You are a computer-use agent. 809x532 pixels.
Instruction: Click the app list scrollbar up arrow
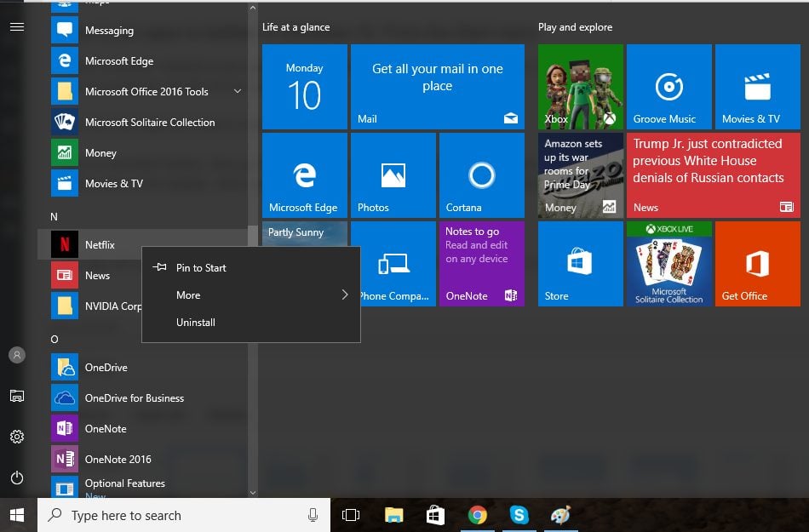(253, 8)
